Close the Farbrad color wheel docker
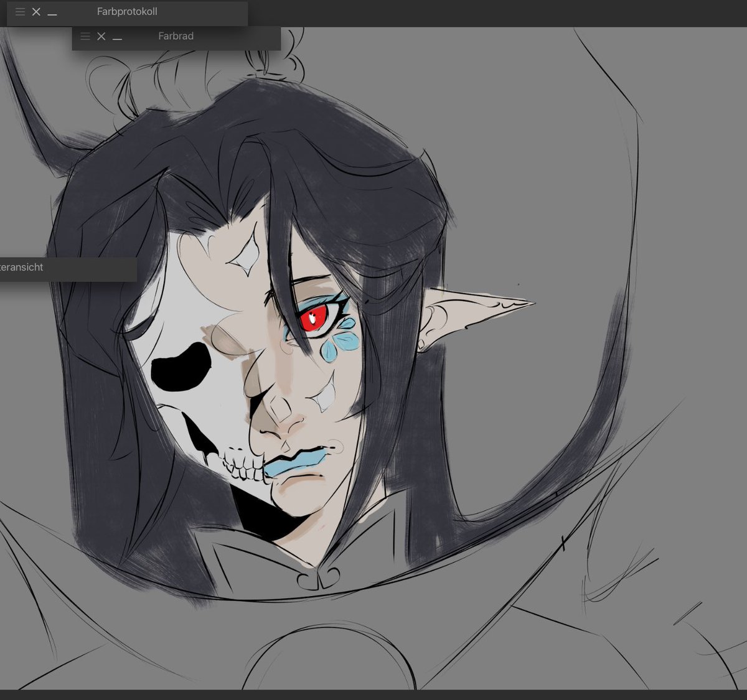Image resolution: width=747 pixels, height=700 pixels. (x=101, y=36)
